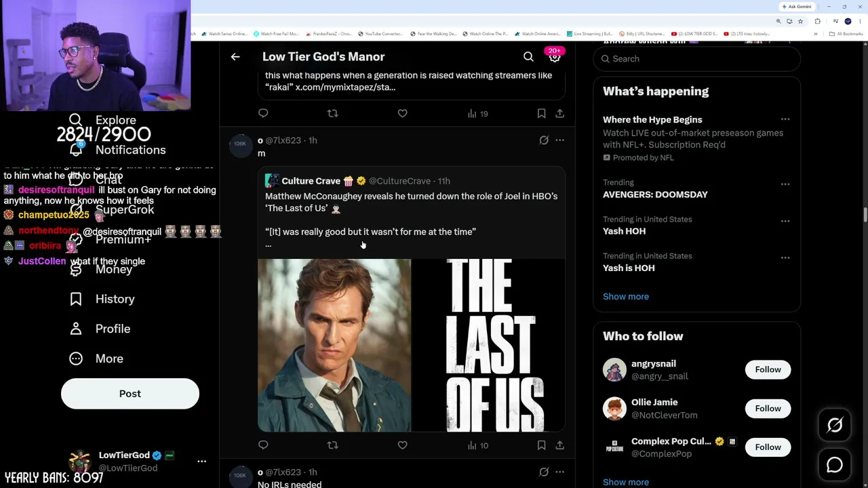Viewport: 868px width, 488px height.
Task: Open options for Yash HOH trend
Action: click(x=785, y=221)
